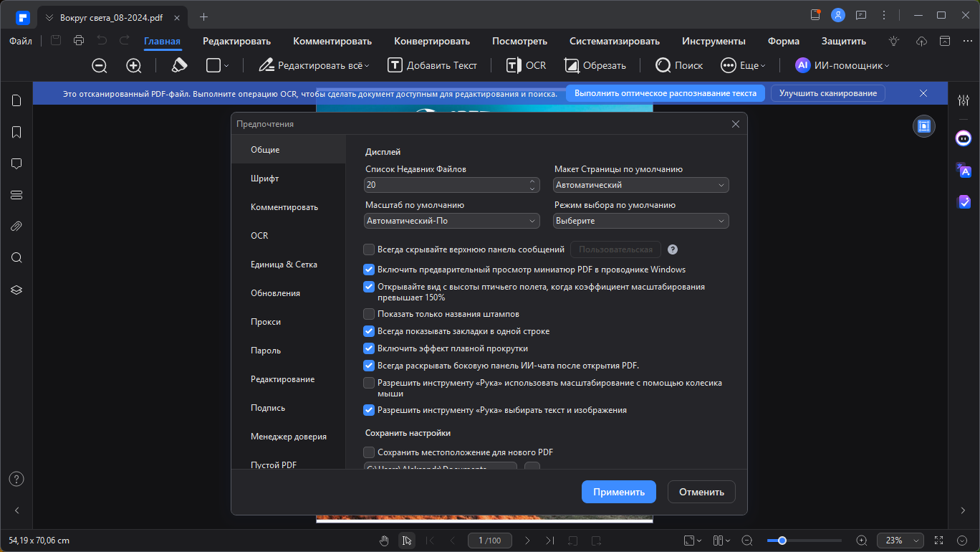The image size is (980, 552).
Task: Uncheck PDF thumbnail preview in Windows Explorer
Action: (369, 270)
